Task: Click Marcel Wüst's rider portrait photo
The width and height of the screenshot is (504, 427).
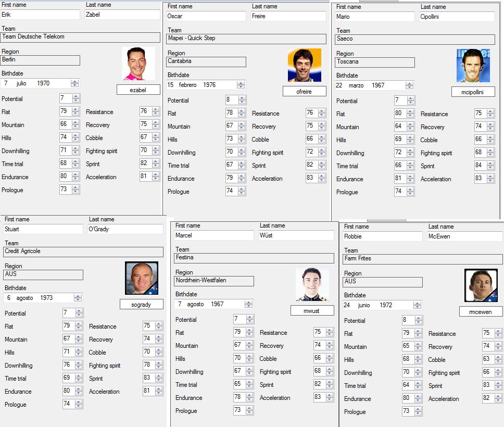Action: pos(312,284)
